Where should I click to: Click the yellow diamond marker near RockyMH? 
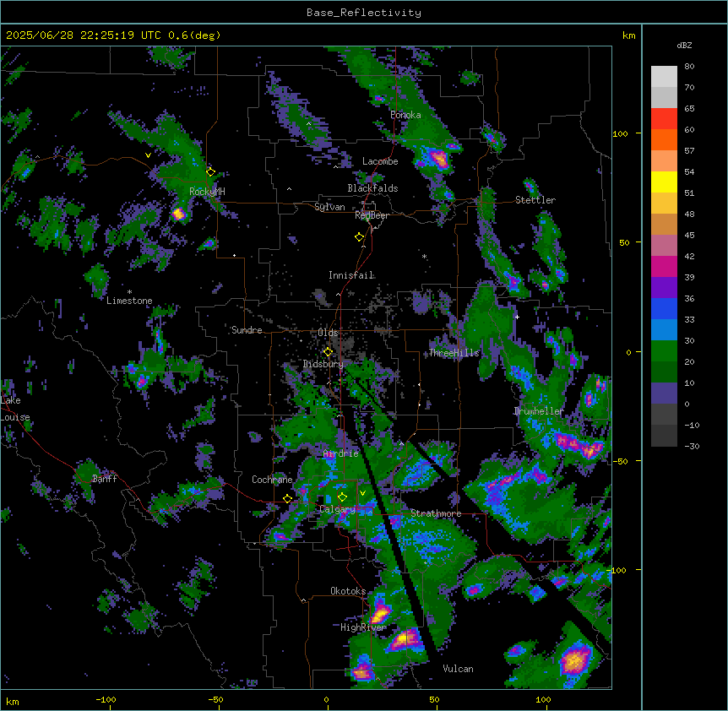click(210, 172)
